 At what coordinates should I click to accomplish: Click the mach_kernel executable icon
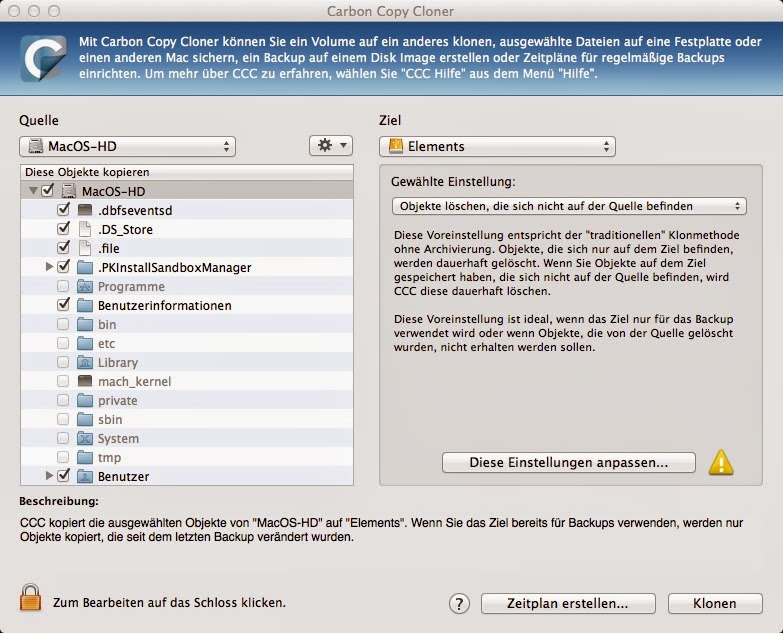[x=85, y=381]
